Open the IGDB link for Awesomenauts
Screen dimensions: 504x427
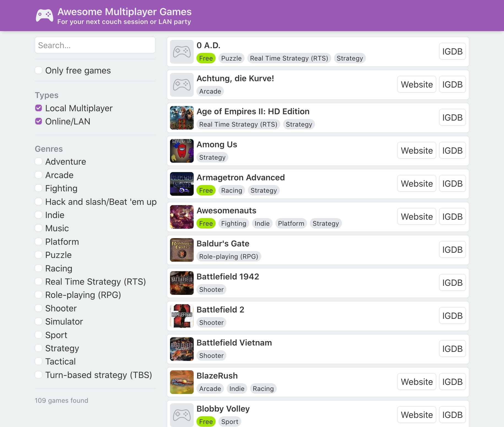pos(452,216)
